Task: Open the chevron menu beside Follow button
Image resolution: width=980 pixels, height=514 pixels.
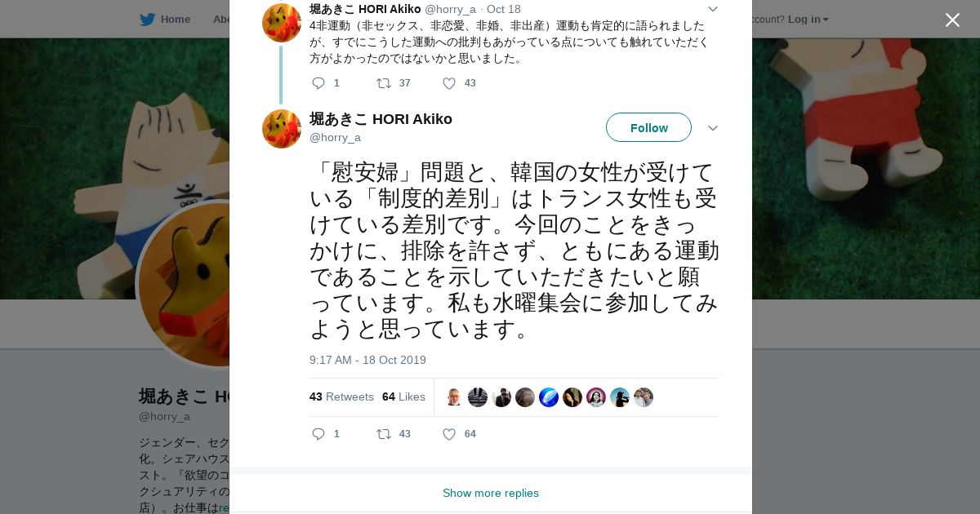Action: [713, 128]
